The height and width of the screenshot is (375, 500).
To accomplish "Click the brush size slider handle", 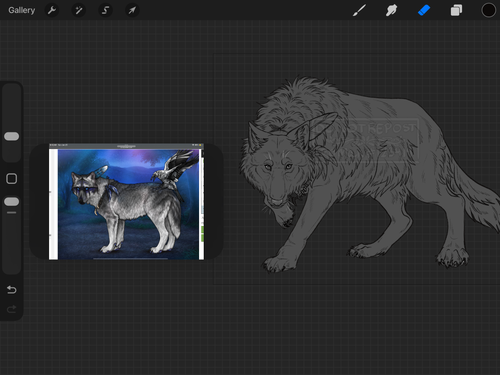I will pyautogui.click(x=12, y=136).
